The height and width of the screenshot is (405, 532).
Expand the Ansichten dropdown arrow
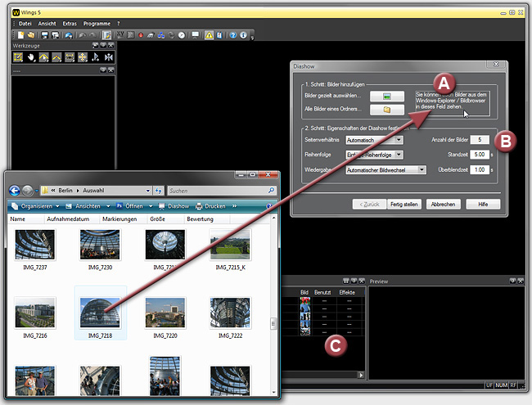tap(108, 206)
